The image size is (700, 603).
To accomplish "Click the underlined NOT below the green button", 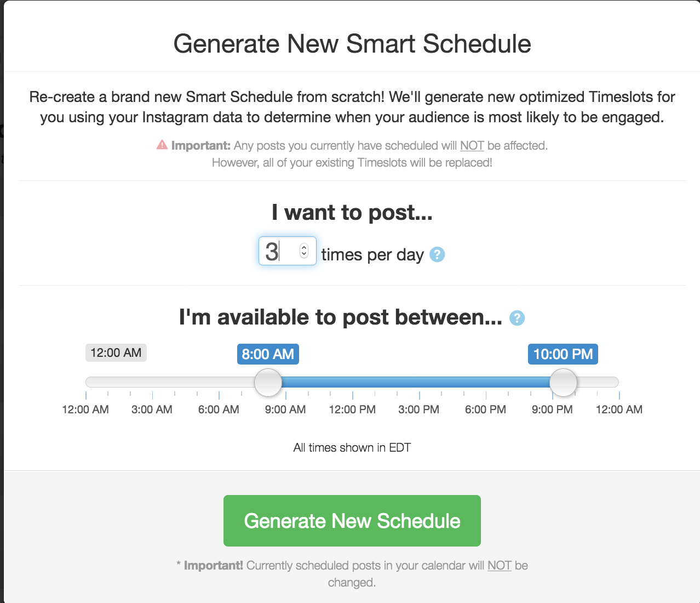I will coord(499,565).
